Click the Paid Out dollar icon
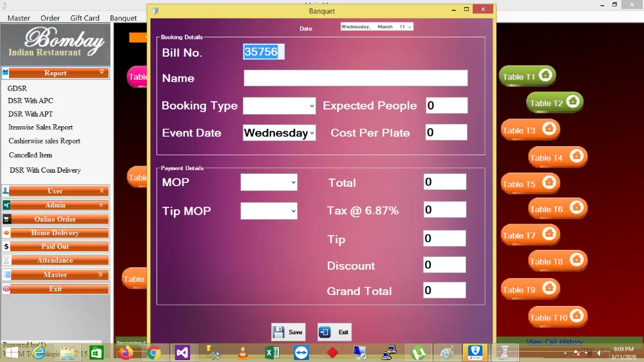The width and height of the screenshot is (644, 362). pos(6,247)
